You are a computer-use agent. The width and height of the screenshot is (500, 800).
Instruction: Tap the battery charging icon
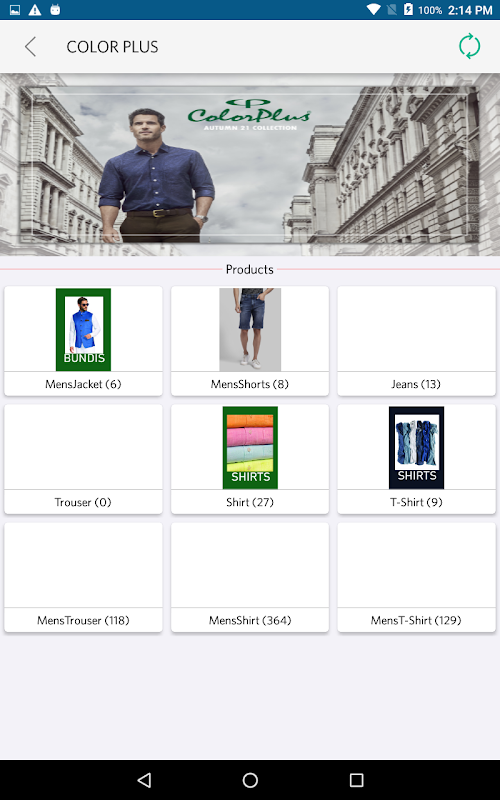point(408,10)
